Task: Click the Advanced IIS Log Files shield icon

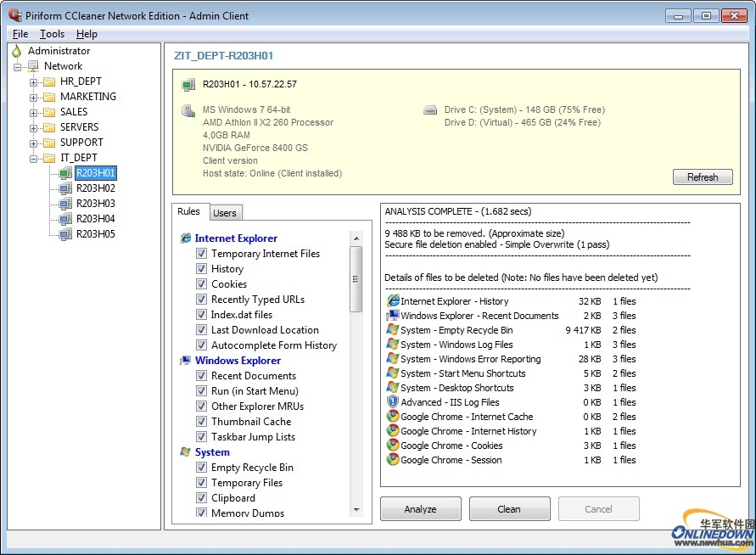Action: [x=393, y=402]
